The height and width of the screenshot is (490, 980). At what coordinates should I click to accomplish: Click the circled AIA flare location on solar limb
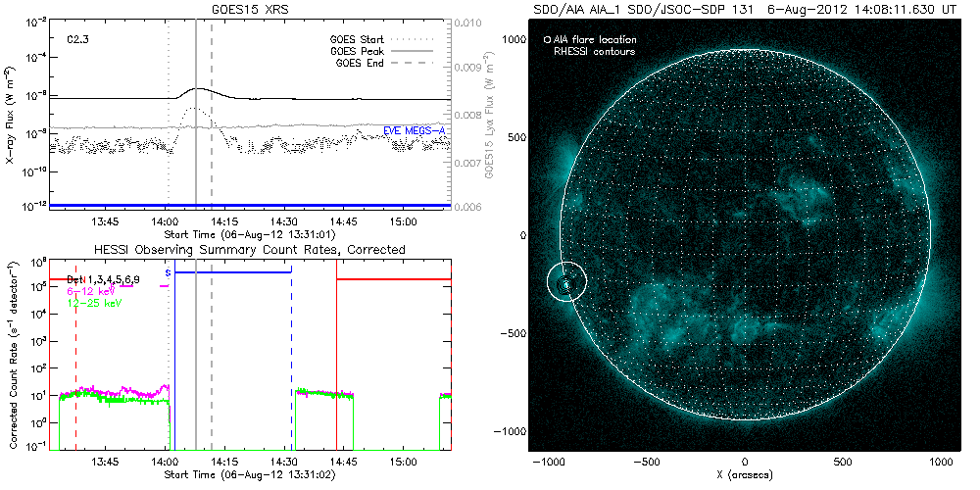coord(566,282)
